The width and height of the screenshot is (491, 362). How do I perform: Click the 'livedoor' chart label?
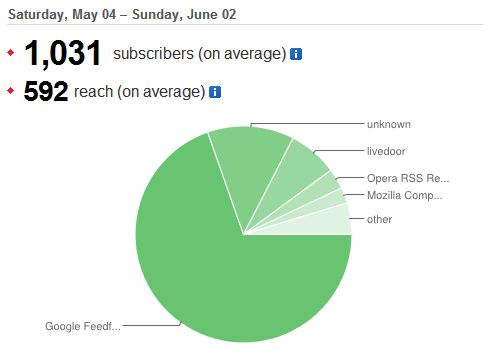point(386,151)
